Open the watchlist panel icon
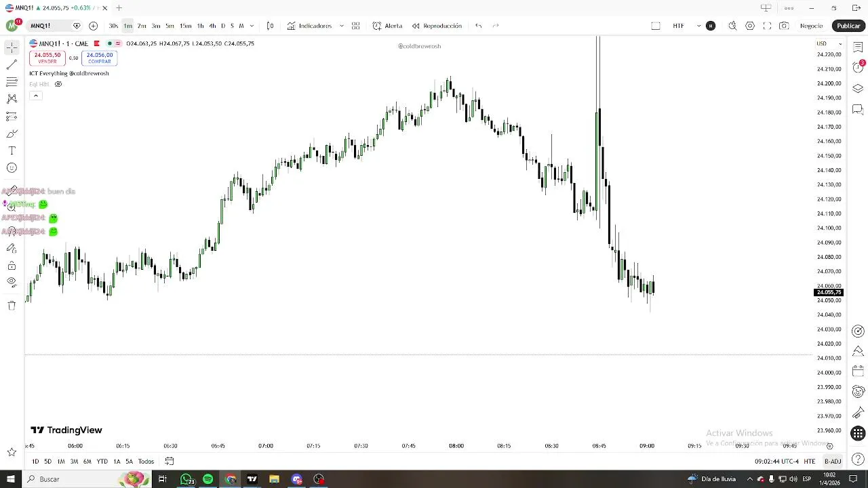The image size is (868, 488). click(858, 46)
